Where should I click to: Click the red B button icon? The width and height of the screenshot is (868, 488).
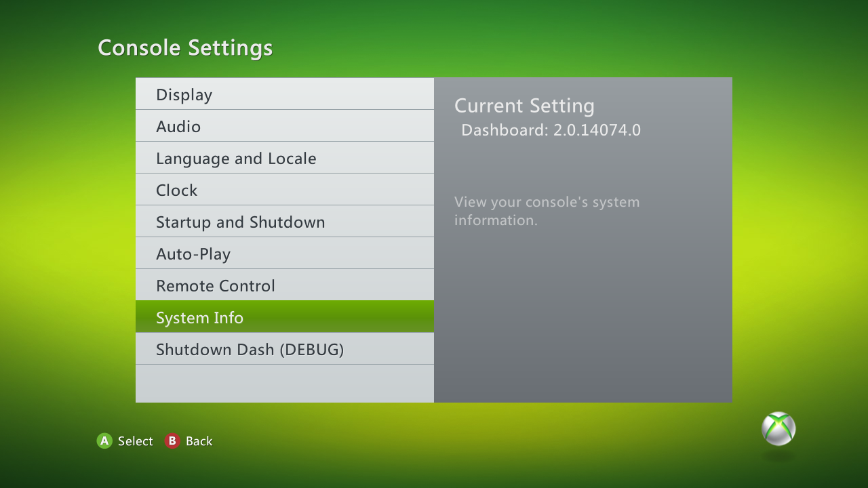click(x=172, y=441)
